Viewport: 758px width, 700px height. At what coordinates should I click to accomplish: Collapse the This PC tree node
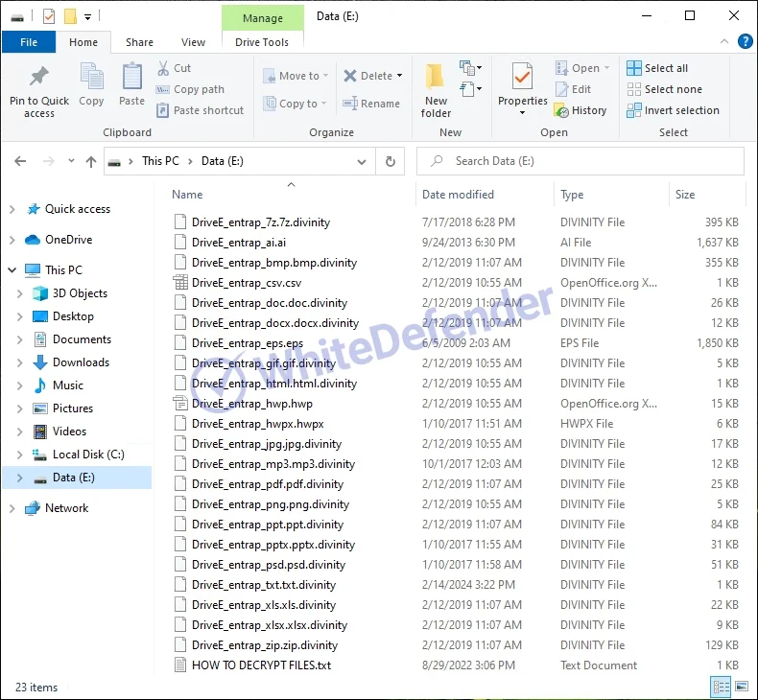12,270
